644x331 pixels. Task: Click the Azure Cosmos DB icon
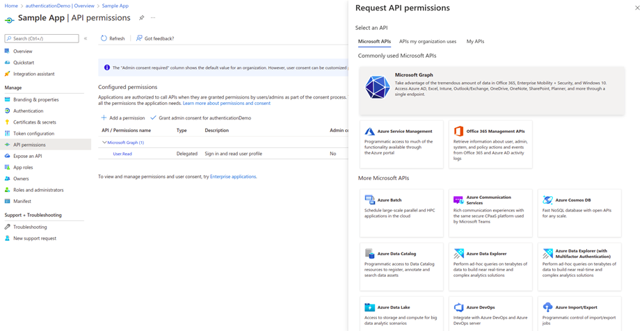tap(547, 200)
